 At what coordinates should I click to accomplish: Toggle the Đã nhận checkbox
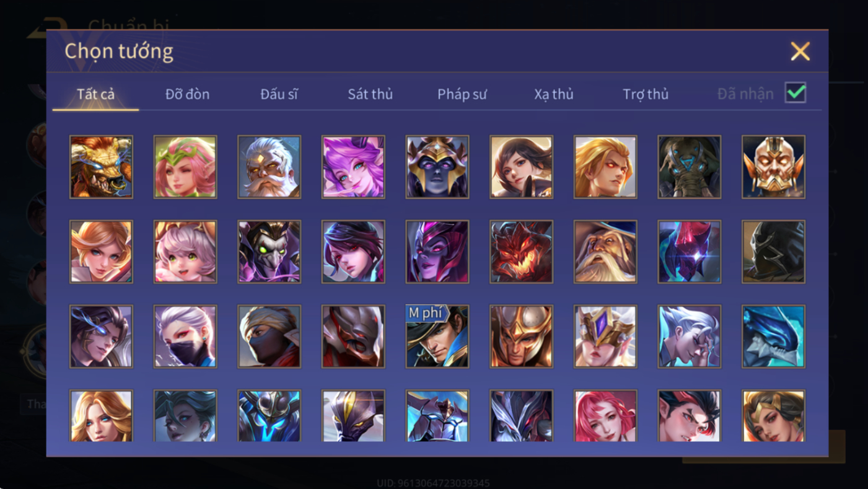point(796,93)
